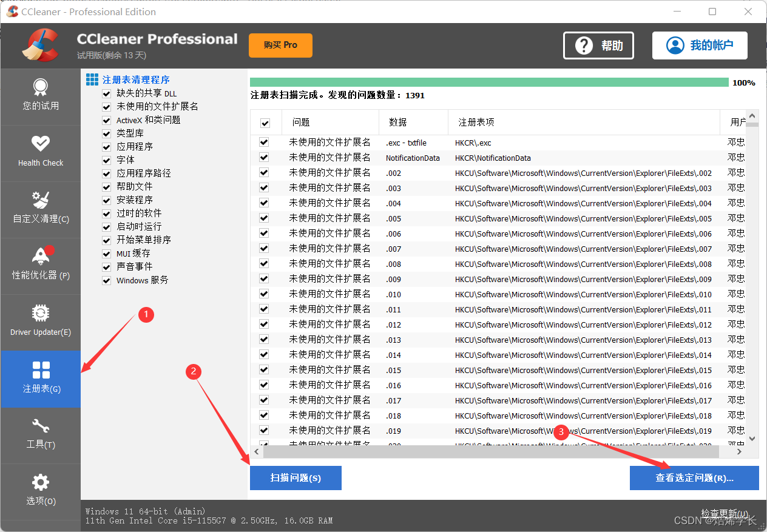Uncheck 未使用的文件扩展名 in left list
This screenshot has height=532, width=767.
coord(107,107)
